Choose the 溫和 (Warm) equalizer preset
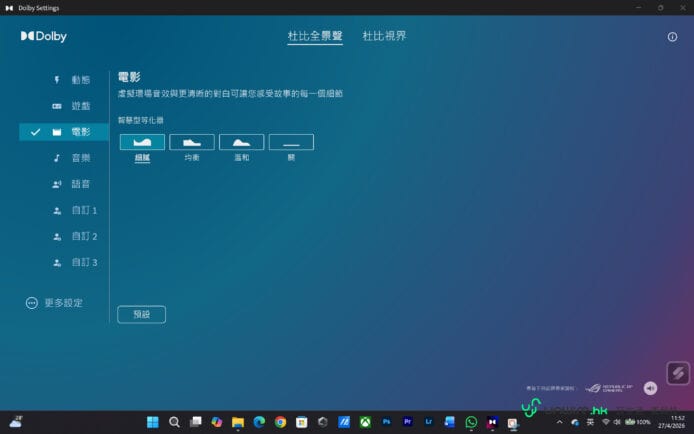Image resolution: width=694 pixels, height=434 pixels. tap(241, 142)
